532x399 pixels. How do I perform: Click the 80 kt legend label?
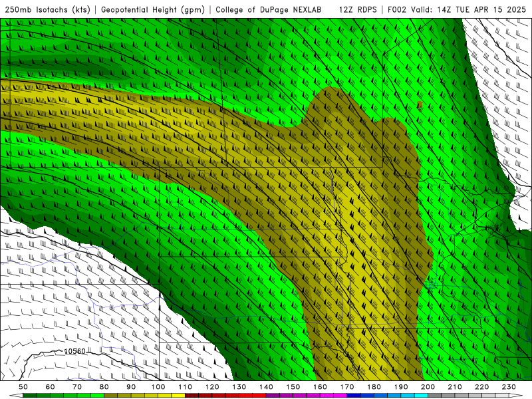pos(104,387)
